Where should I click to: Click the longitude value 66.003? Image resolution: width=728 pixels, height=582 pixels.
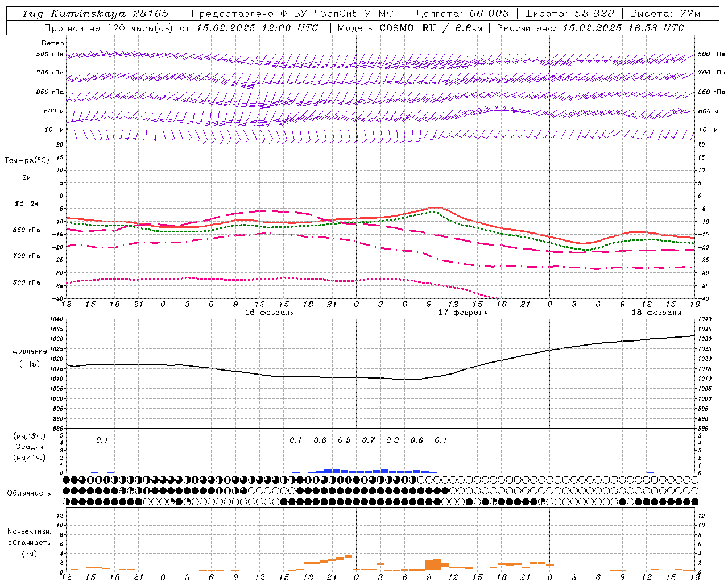tap(489, 14)
